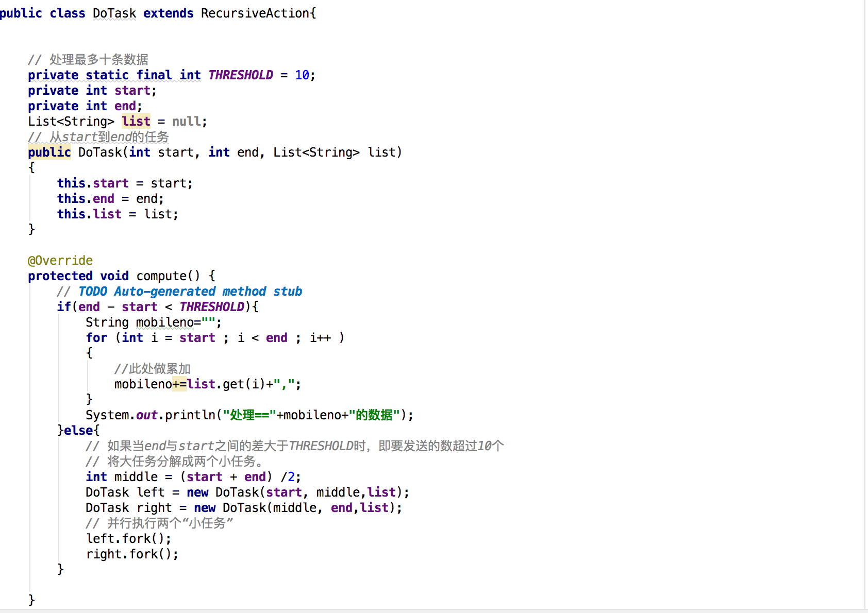
Task: Click 'list.get(i)' in the loop body
Action: coord(226,384)
